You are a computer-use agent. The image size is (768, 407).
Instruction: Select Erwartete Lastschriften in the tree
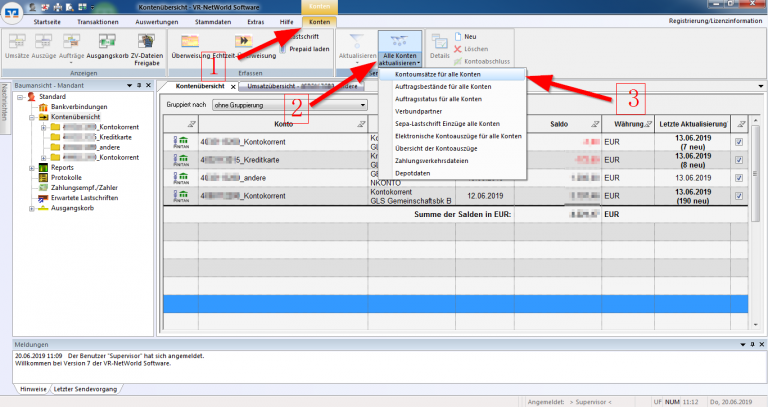coord(84,198)
